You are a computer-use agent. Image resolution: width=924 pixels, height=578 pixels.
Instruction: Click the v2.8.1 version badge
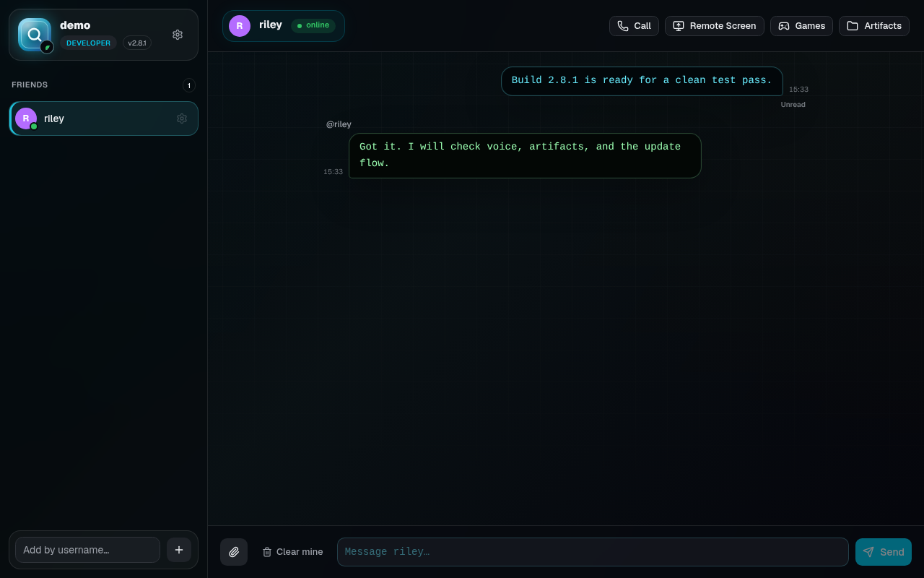coord(137,43)
